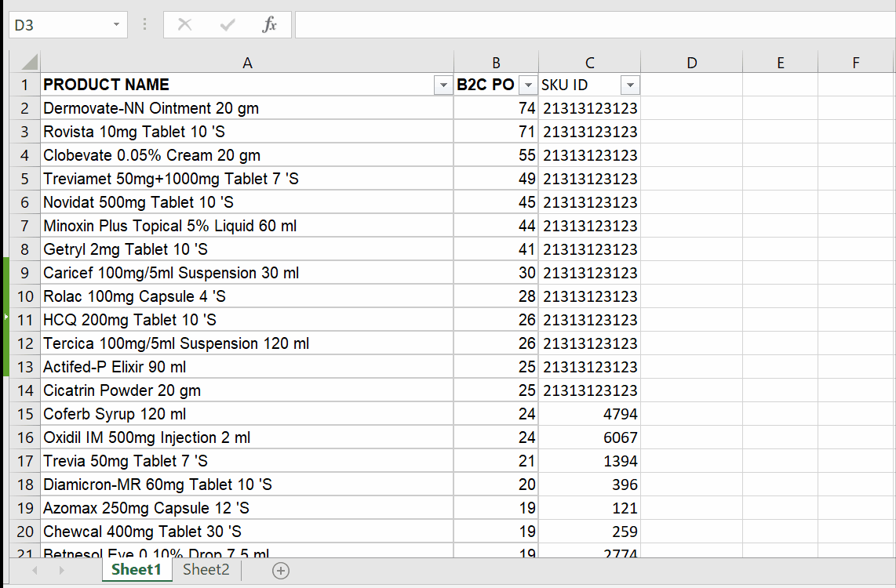896x588 pixels.
Task: Open the SKU ID filter dropdown
Action: tap(630, 84)
